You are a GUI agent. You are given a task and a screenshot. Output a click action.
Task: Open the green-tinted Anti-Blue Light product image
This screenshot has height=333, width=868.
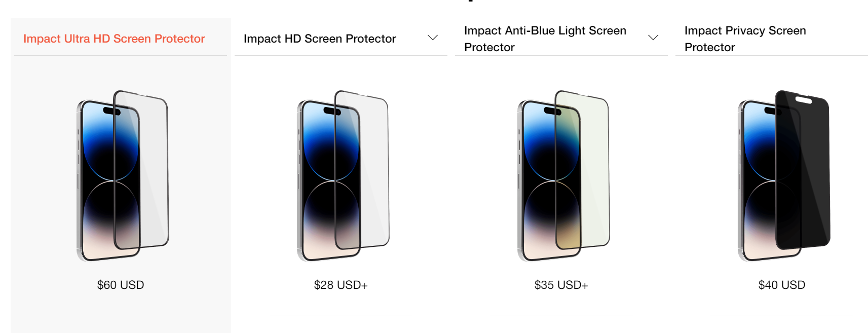(x=563, y=175)
